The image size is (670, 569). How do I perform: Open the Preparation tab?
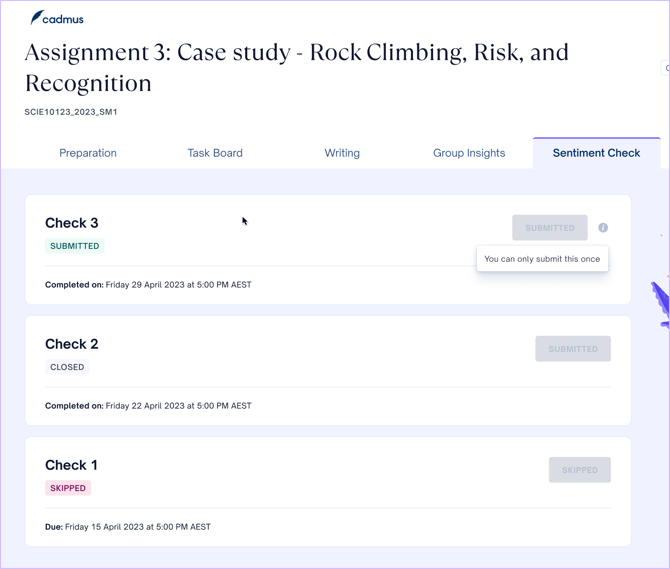click(x=88, y=153)
